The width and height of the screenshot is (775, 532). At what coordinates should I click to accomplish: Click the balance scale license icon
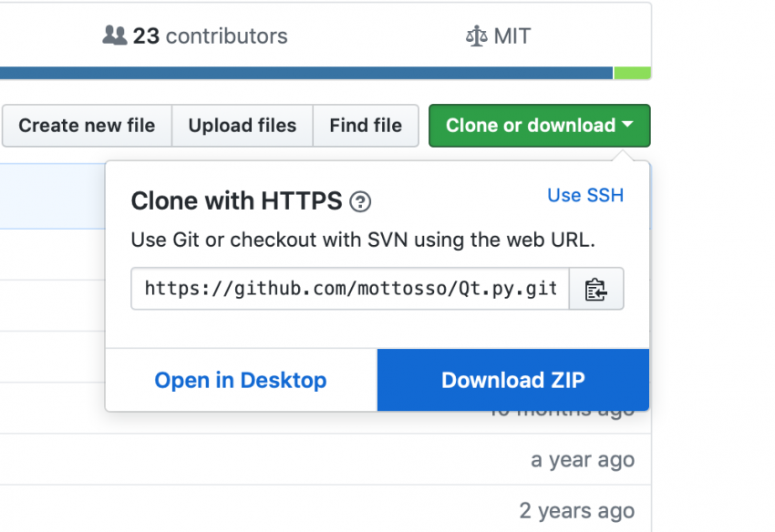[476, 36]
